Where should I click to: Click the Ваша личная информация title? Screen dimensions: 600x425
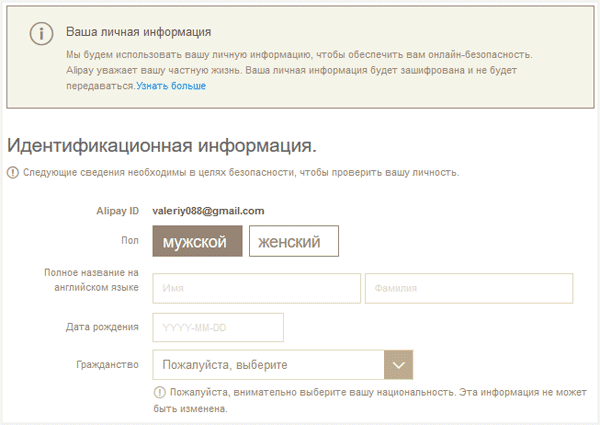[x=139, y=32]
